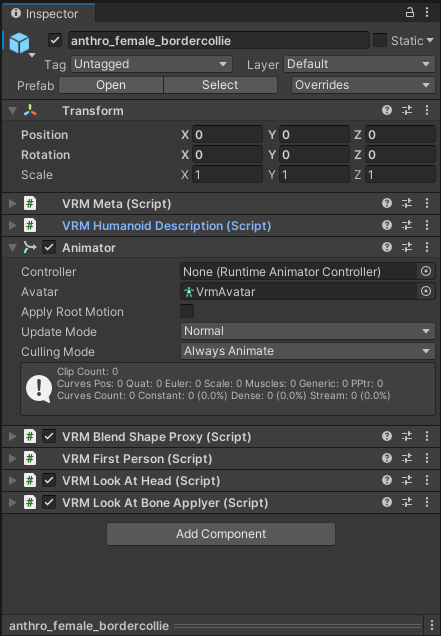Click the GameObject name field
The height and width of the screenshot is (636, 441).
[219, 41]
